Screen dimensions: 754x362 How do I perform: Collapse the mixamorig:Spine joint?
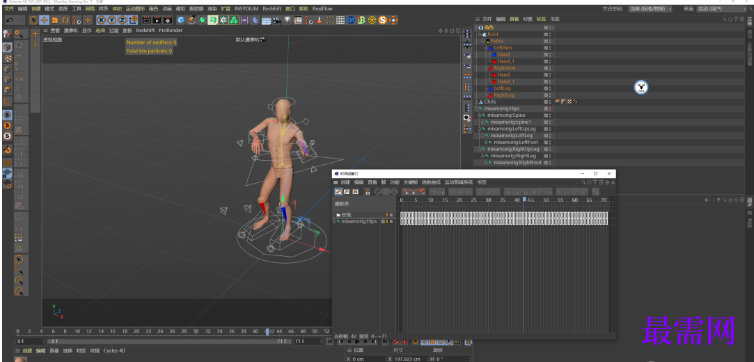(x=479, y=115)
